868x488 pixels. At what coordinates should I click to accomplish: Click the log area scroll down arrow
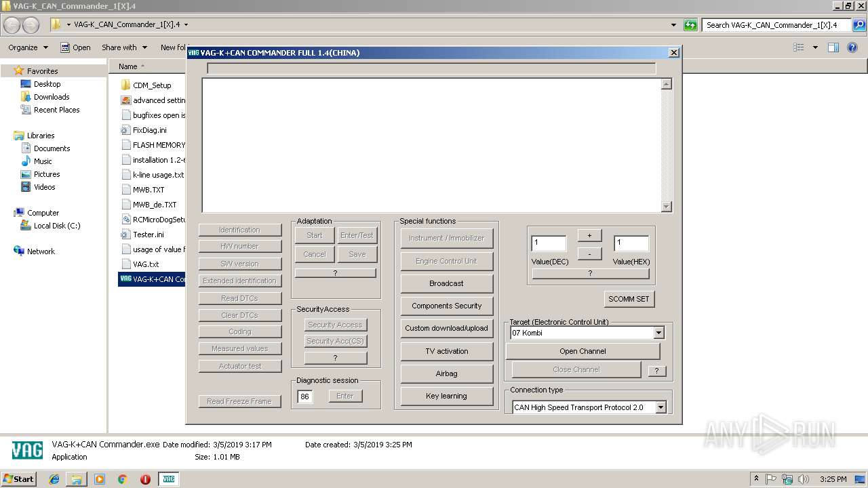[667, 207]
